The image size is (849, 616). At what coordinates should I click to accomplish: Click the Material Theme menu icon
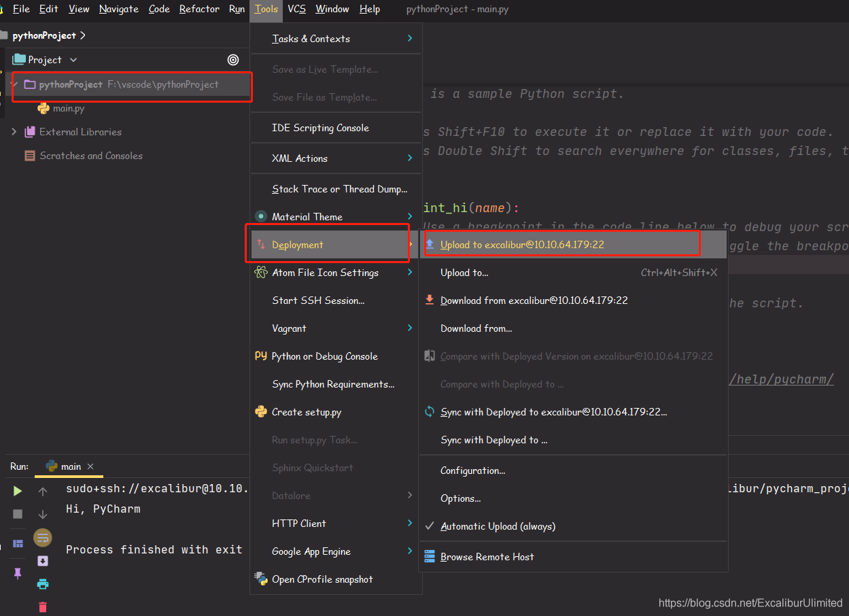click(261, 216)
